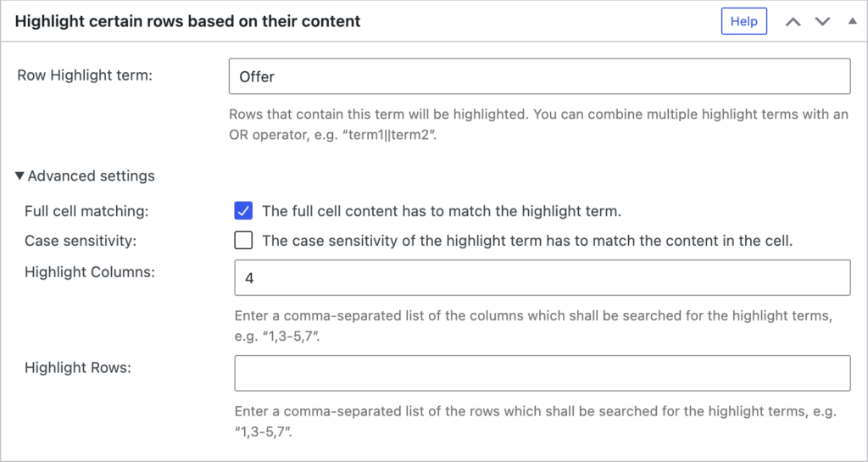Move the panel down with down chevron

pos(822,22)
